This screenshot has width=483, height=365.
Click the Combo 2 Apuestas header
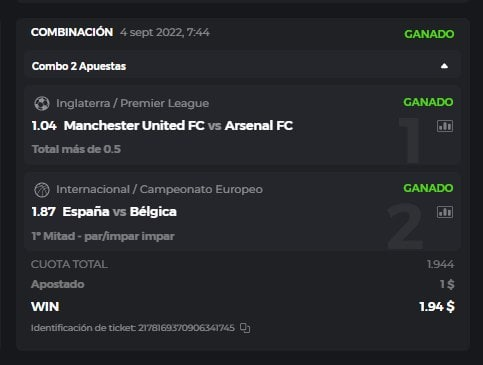(242, 66)
